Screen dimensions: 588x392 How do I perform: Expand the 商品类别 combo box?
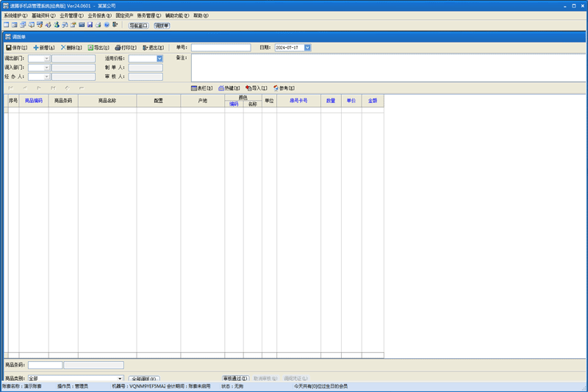coord(120,379)
